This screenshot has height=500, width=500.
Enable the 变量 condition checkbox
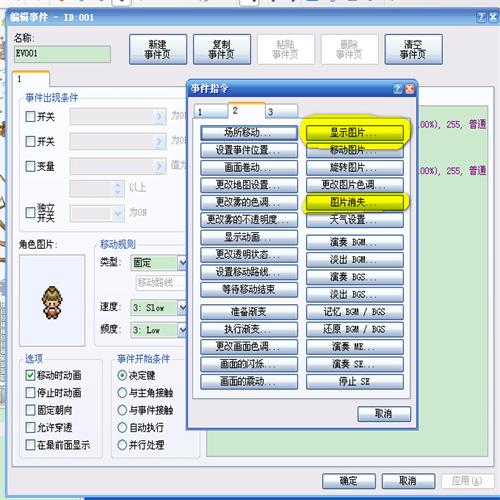(30, 166)
